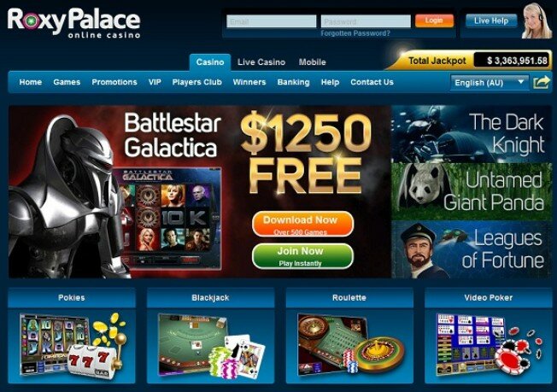The height and width of the screenshot is (392, 557).
Task: Select Leagues of Fortune game banner
Action: 472,249
